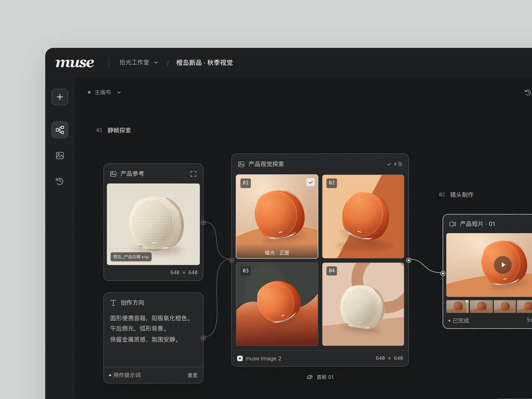The width and height of the screenshot is (532, 399).
Task: Open the node flow view icon
Action: 60,130
